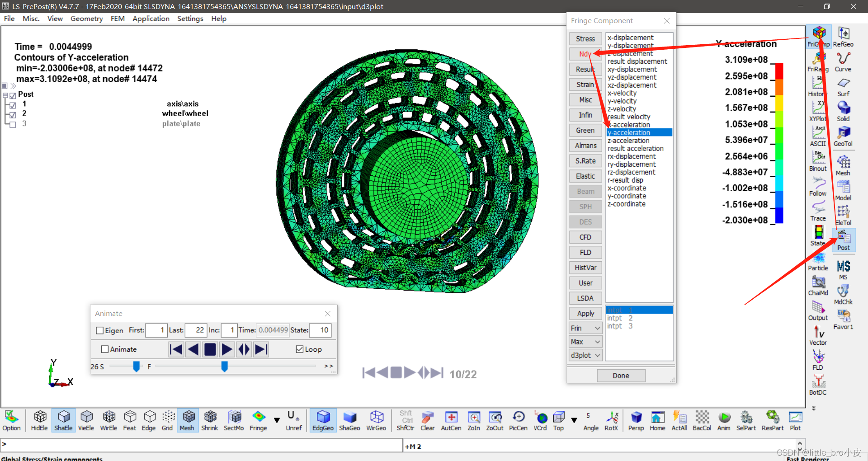Click the Done button
The width and height of the screenshot is (868, 461).
coord(621,376)
